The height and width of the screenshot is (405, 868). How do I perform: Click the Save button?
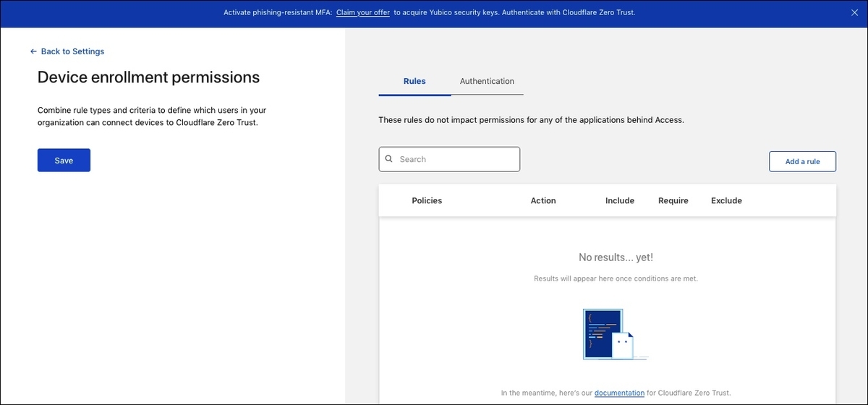pyautogui.click(x=64, y=161)
